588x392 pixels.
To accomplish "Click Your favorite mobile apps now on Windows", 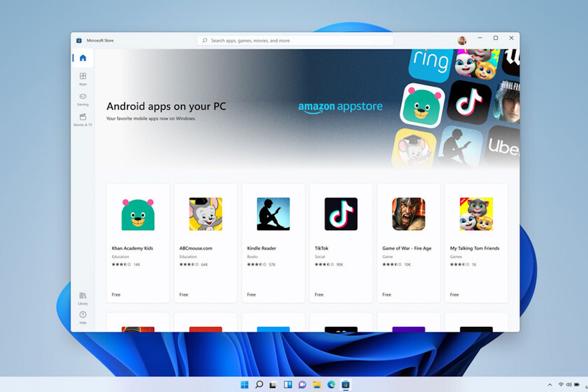I will coord(151,118).
